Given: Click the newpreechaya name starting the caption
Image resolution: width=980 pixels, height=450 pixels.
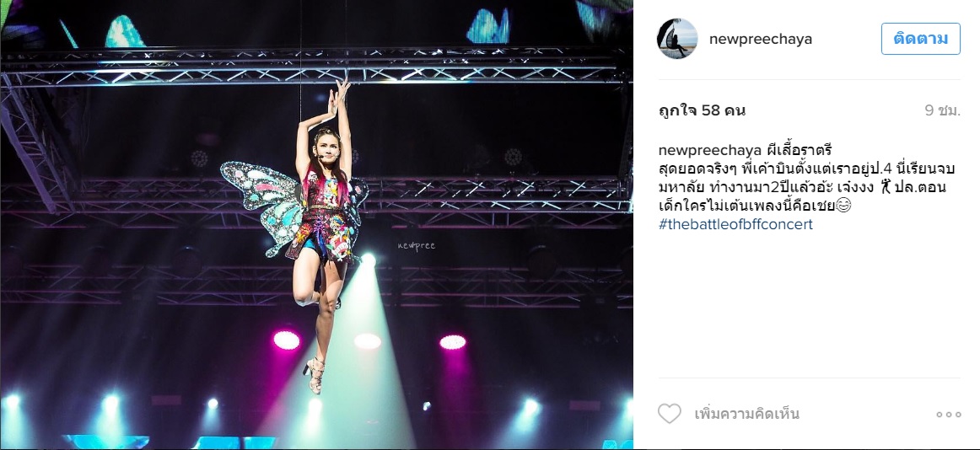Looking at the screenshot, I should point(710,150).
